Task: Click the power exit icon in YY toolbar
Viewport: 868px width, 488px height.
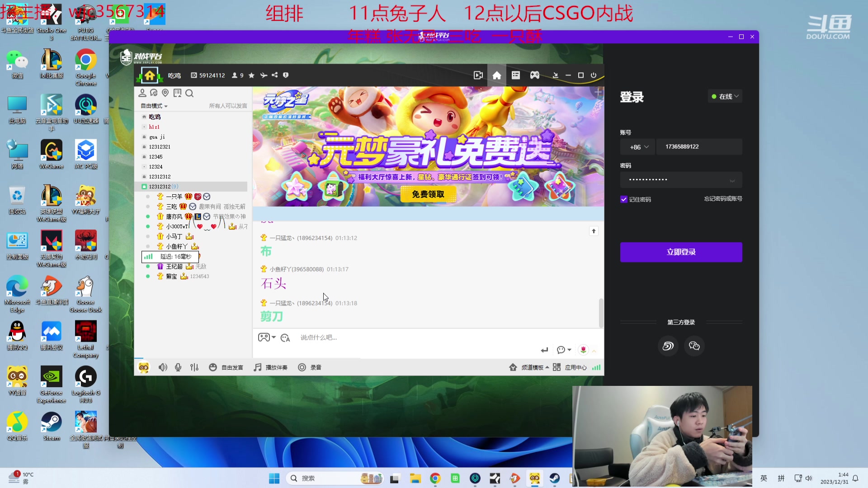Action: click(x=594, y=75)
